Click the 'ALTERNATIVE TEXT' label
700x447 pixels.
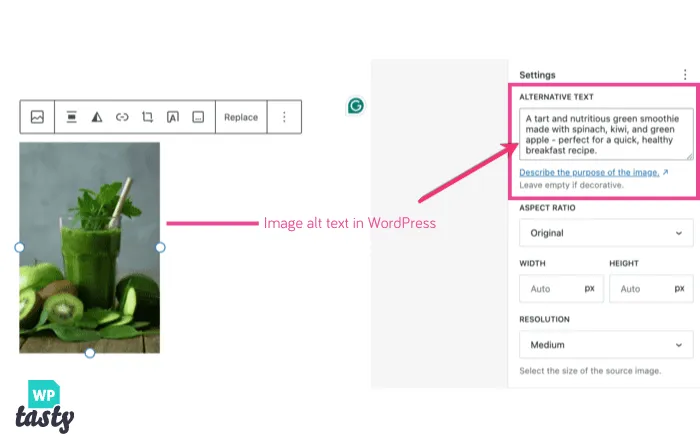click(556, 97)
